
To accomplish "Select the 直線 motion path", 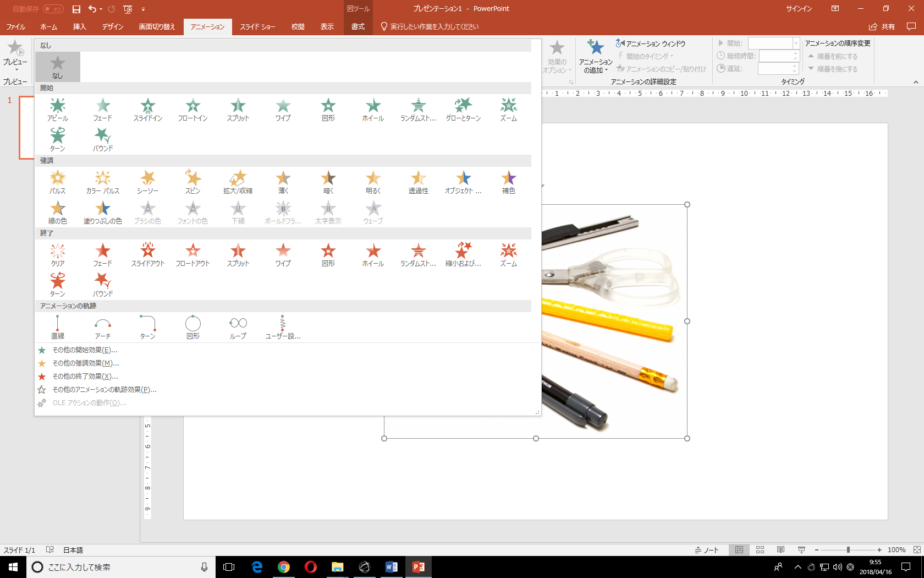I will 58,328.
